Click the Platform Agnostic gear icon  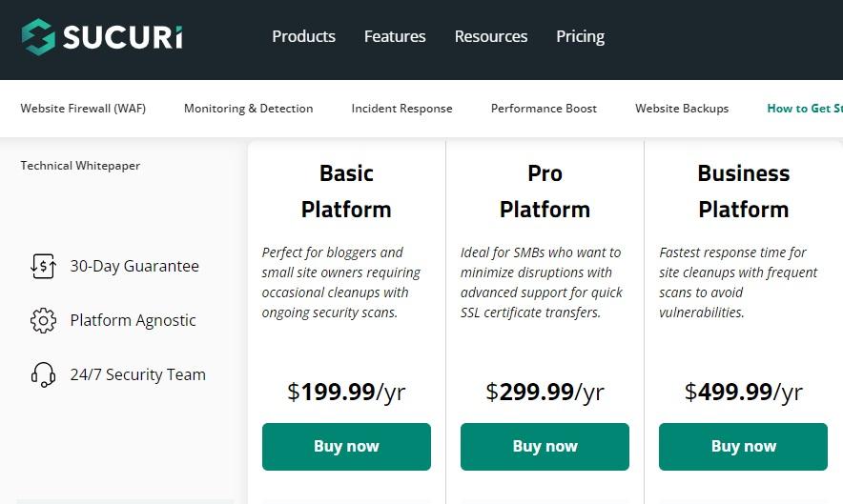click(43, 321)
